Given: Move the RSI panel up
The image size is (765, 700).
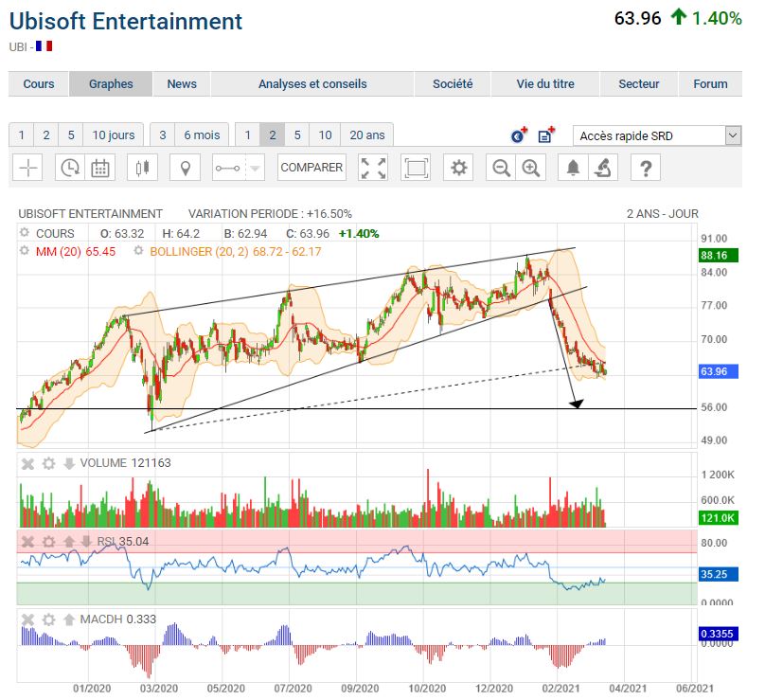Looking at the screenshot, I should pos(69,542).
